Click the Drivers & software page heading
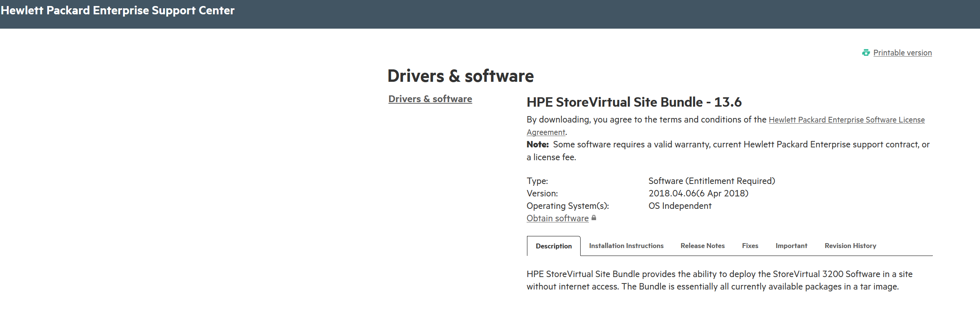 tap(460, 76)
